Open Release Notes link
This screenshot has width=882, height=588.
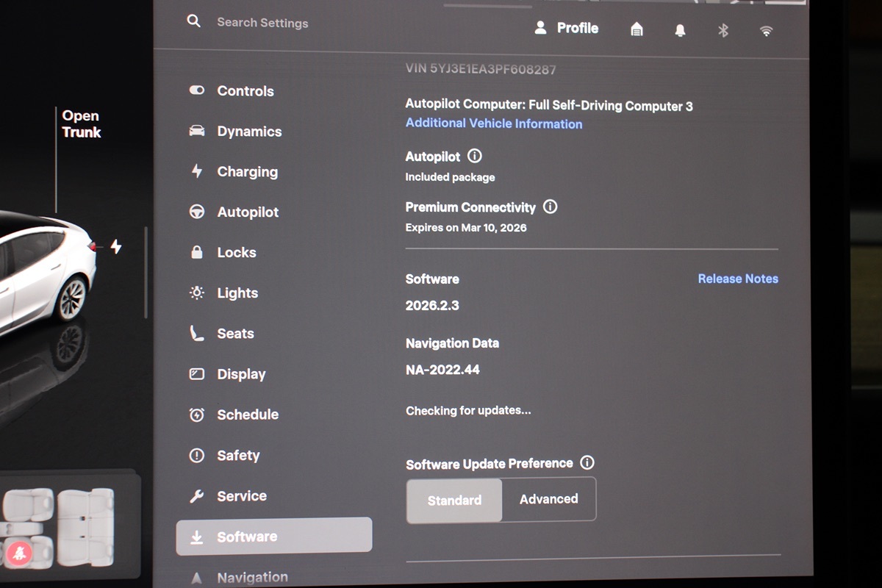click(737, 279)
